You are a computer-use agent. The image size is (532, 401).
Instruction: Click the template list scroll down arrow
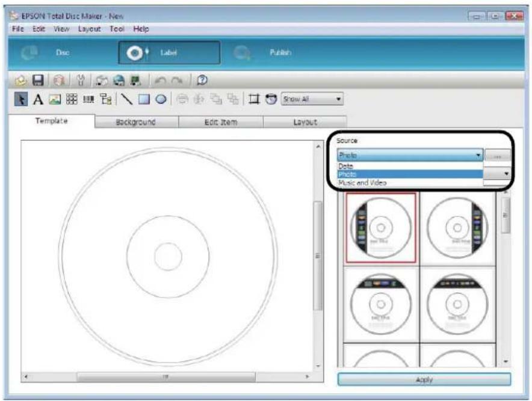505,362
